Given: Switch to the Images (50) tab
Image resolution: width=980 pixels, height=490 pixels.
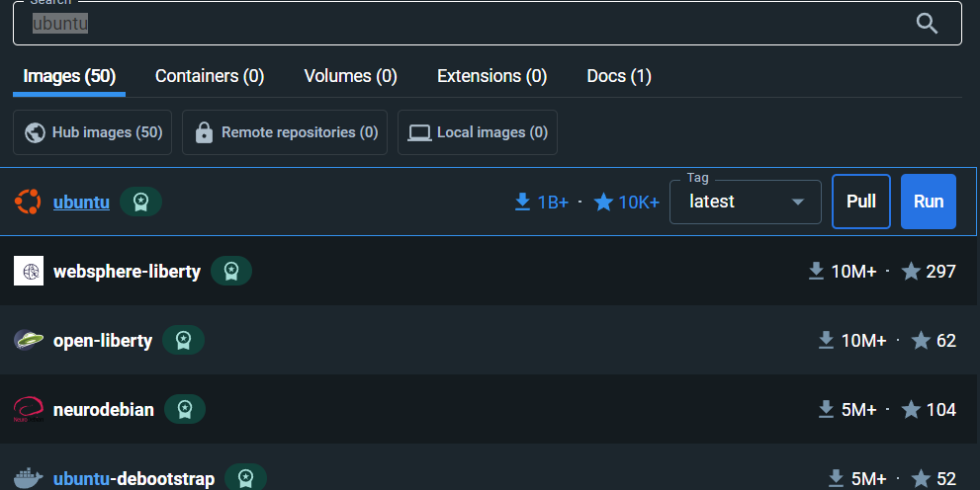Looking at the screenshot, I should pyautogui.click(x=69, y=76).
